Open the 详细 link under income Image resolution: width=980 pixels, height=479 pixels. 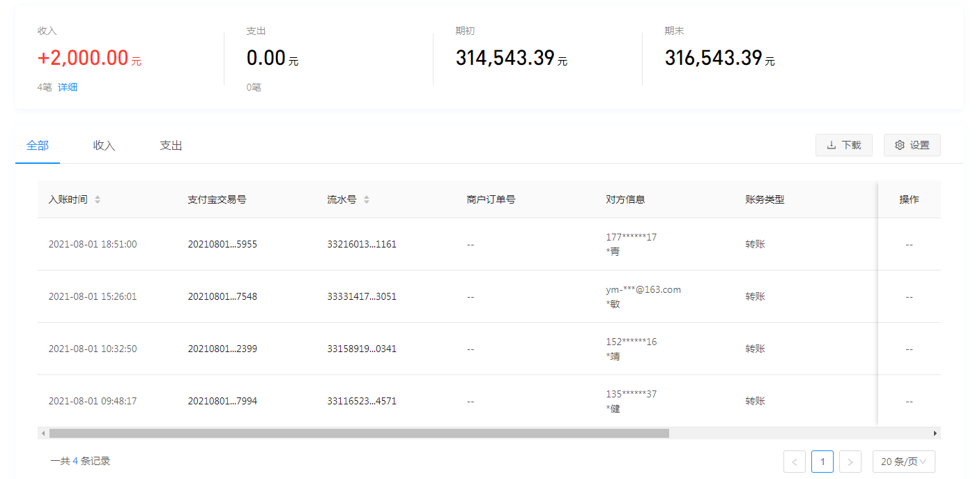pyautogui.click(x=68, y=87)
